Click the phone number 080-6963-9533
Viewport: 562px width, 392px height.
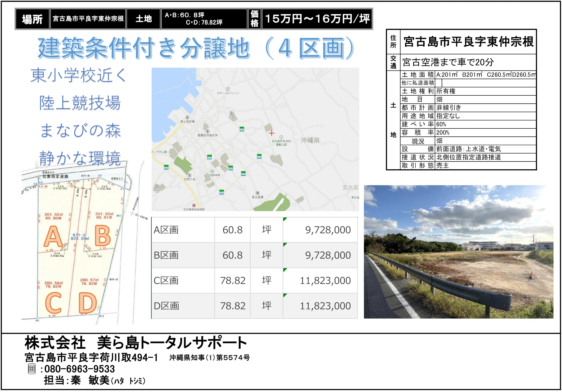[x=79, y=369]
